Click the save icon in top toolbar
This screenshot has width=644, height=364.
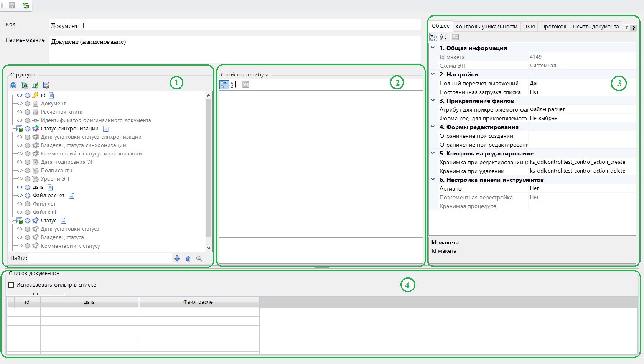(x=12, y=5)
